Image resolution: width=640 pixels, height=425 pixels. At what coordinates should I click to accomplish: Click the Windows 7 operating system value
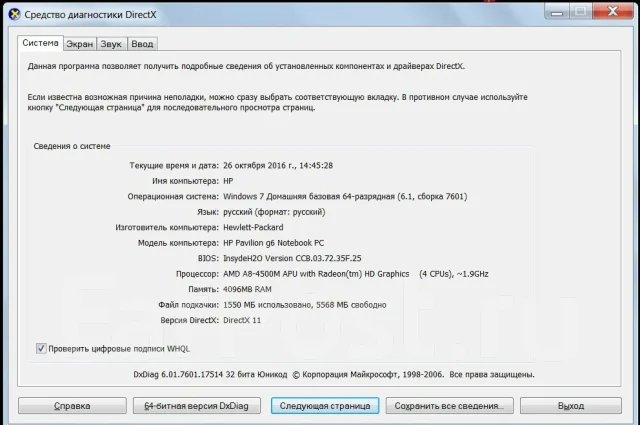tap(345, 196)
